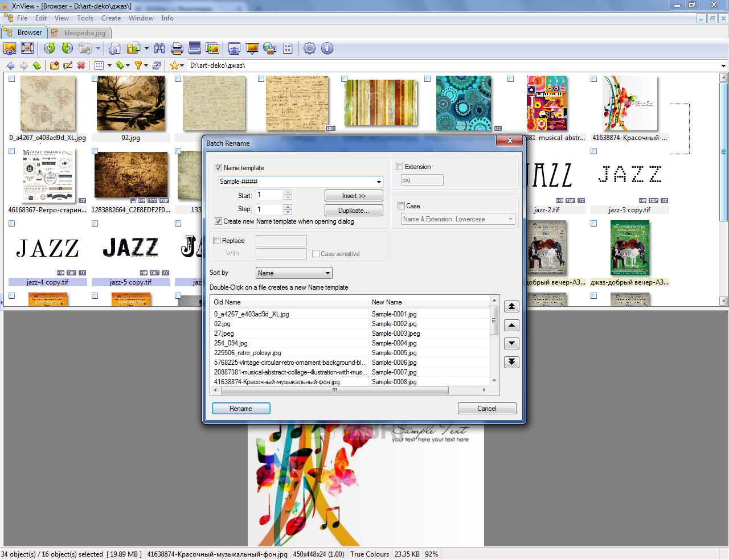Screen dimensions: 729x560
Task: Expand the Sample-#### template dropdown
Action: click(379, 182)
